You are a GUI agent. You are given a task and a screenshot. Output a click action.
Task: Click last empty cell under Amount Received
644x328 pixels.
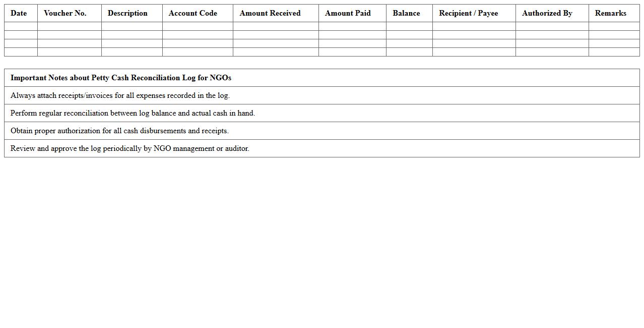(276, 52)
